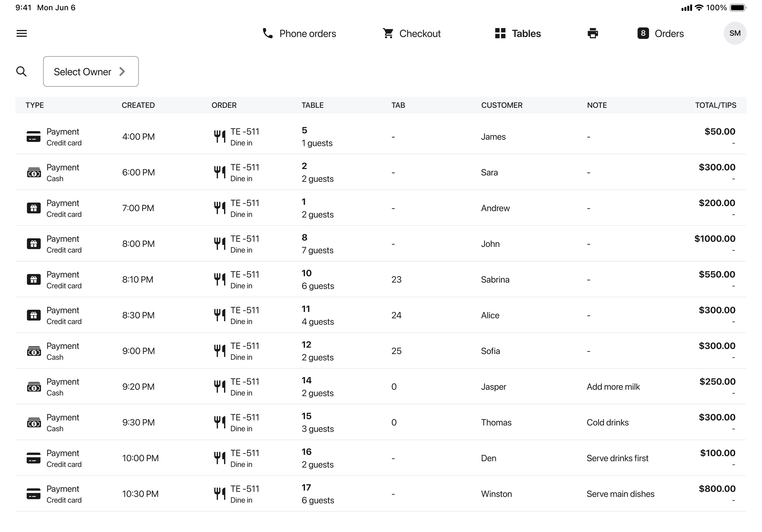Click customer name Winston
The width and height of the screenshot is (762, 532).
coord(496,494)
